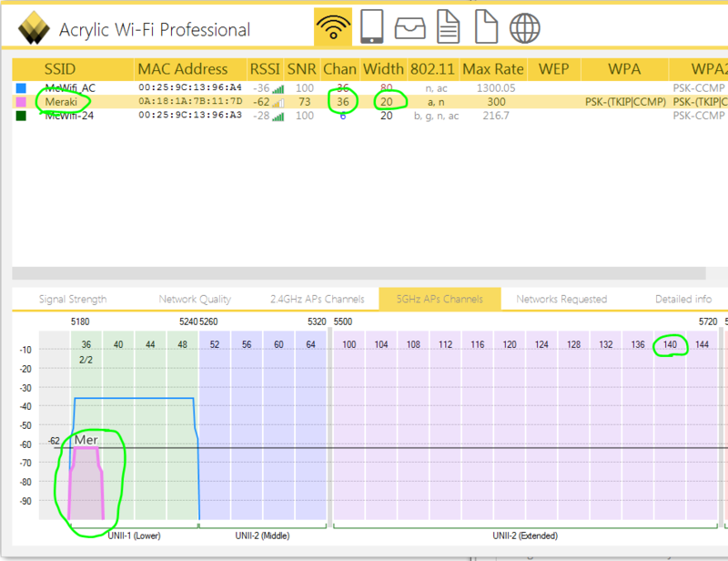Click the blue color swatch for McWifi_AC

[21, 87]
